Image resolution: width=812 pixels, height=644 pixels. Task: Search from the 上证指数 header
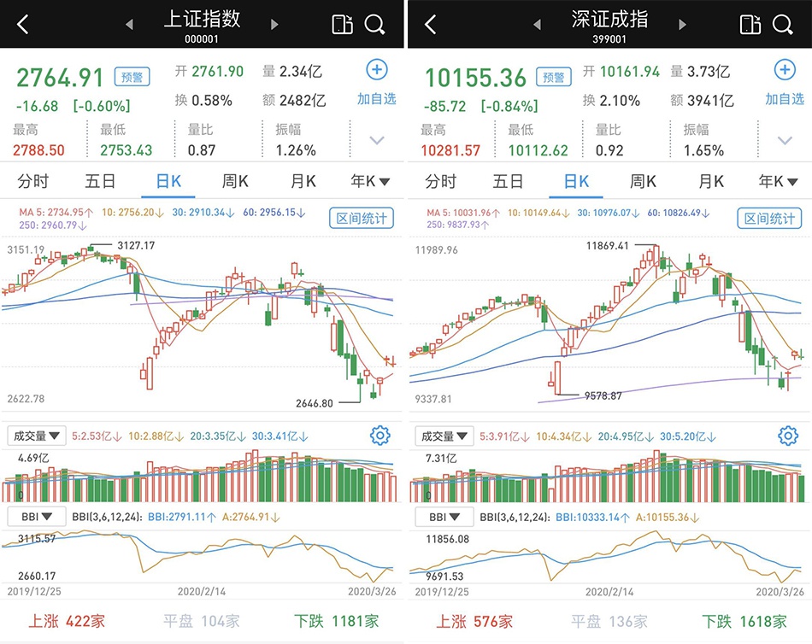374,24
